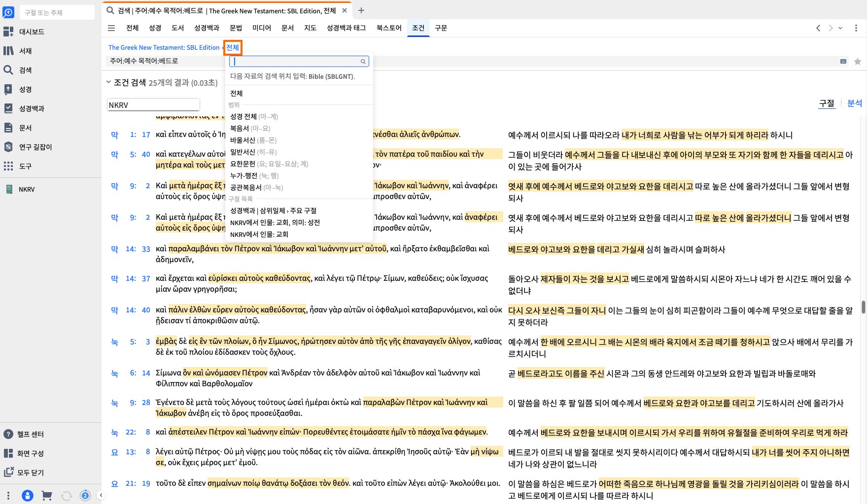
Task: Open the sidebar more options dots
Action: [8, 495]
